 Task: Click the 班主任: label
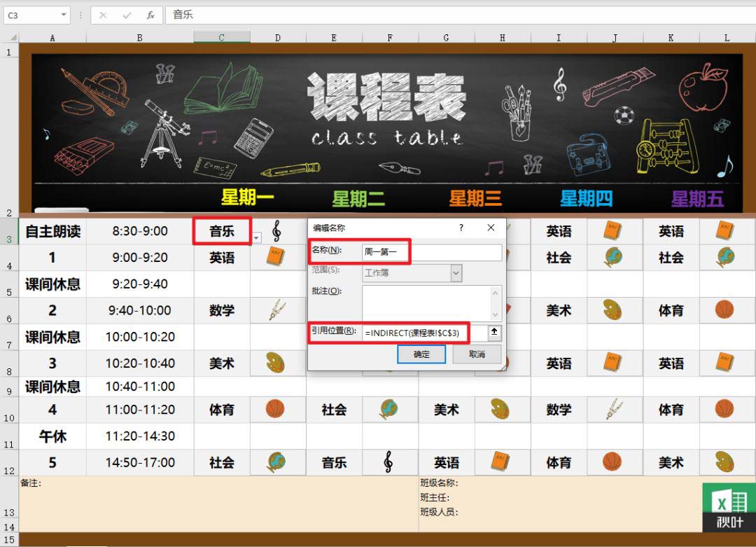click(435, 498)
